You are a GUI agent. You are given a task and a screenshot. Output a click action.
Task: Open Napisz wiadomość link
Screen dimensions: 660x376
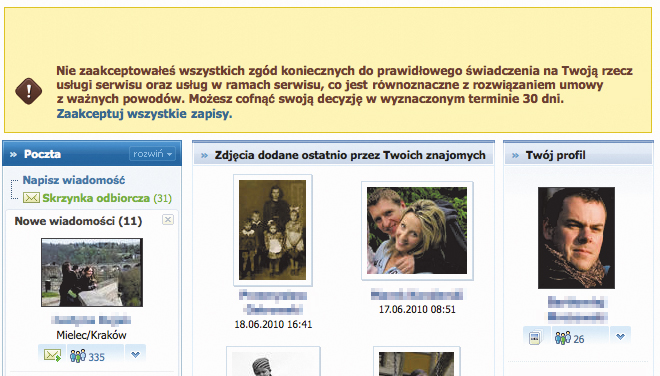(x=74, y=180)
